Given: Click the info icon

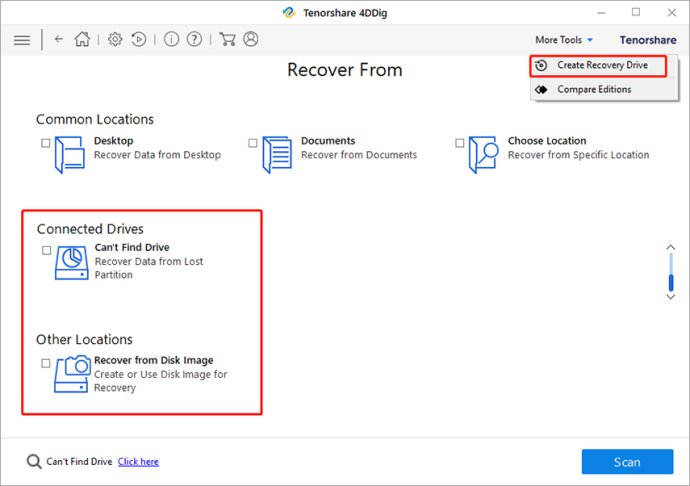Looking at the screenshot, I should (x=171, y=39).
